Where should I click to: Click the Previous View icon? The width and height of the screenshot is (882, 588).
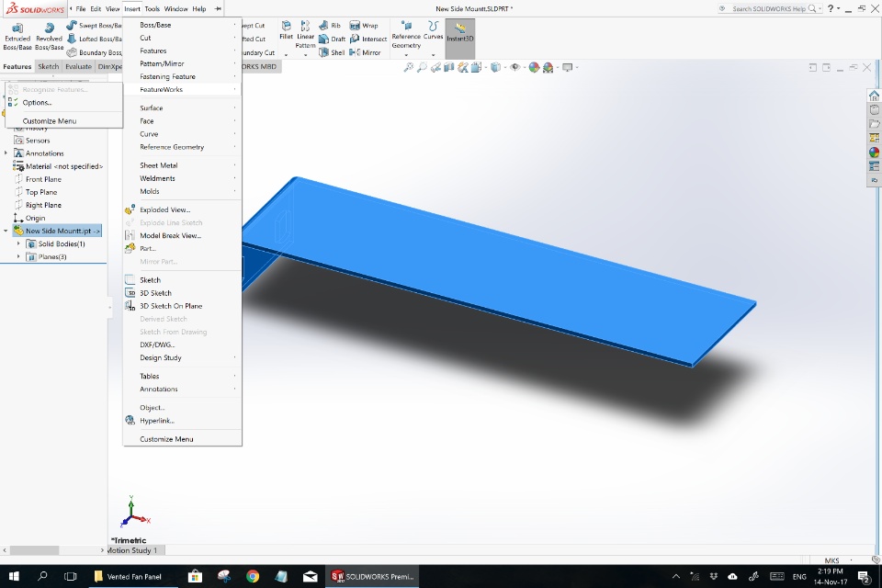coord(435,67)
